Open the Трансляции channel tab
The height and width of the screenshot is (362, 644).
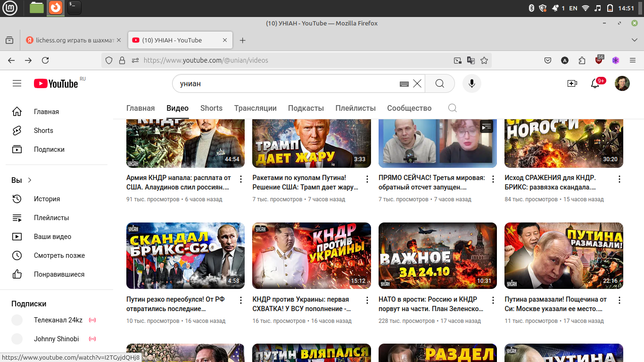[256, 108]
